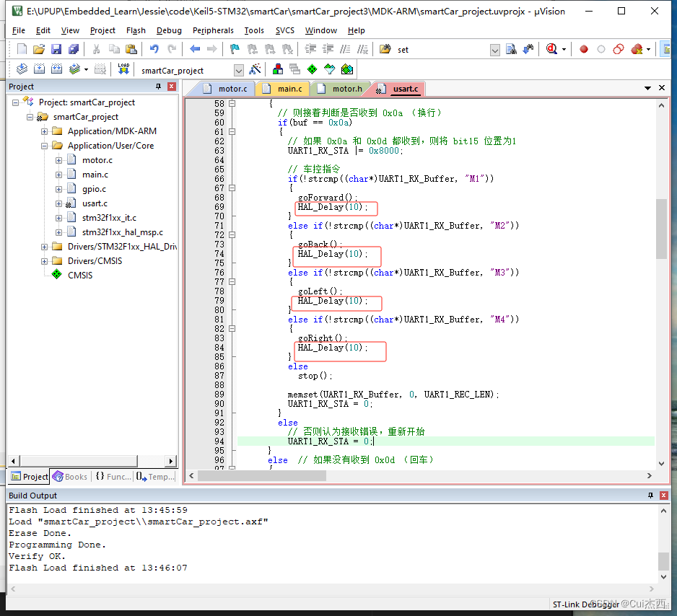Open the Flash menu
Screen dimensions: 677x616
click(x=136, y=30)
